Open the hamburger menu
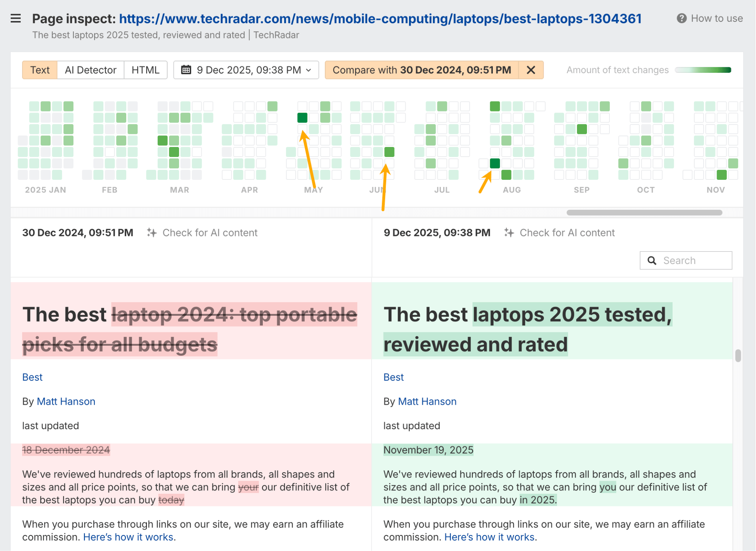 tap(16, 18)
